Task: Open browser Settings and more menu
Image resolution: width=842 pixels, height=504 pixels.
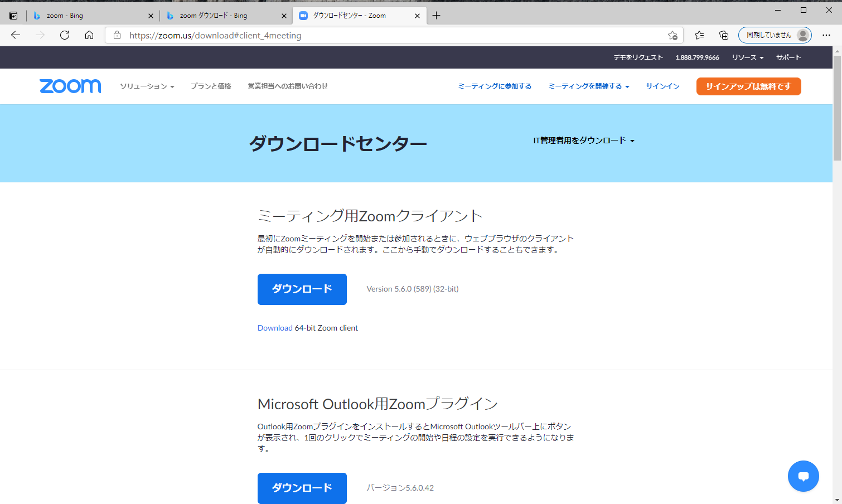Action: [x=826, y=35]
